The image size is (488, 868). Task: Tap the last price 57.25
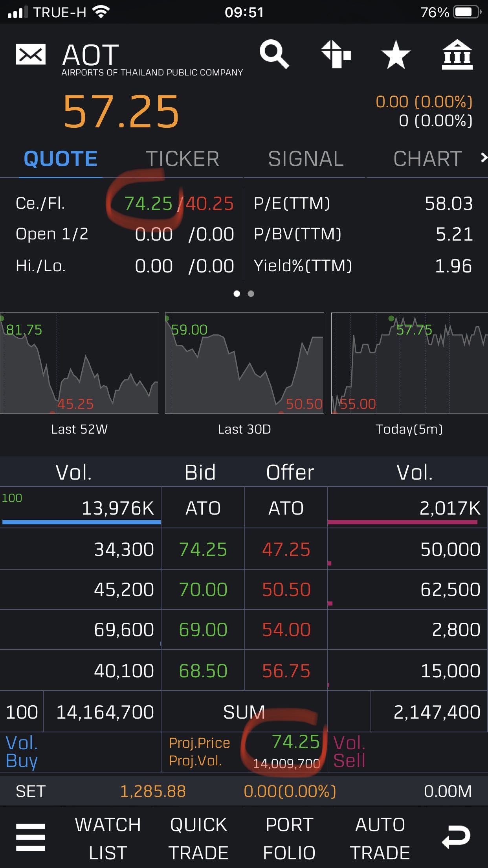[x=121, y=112]
